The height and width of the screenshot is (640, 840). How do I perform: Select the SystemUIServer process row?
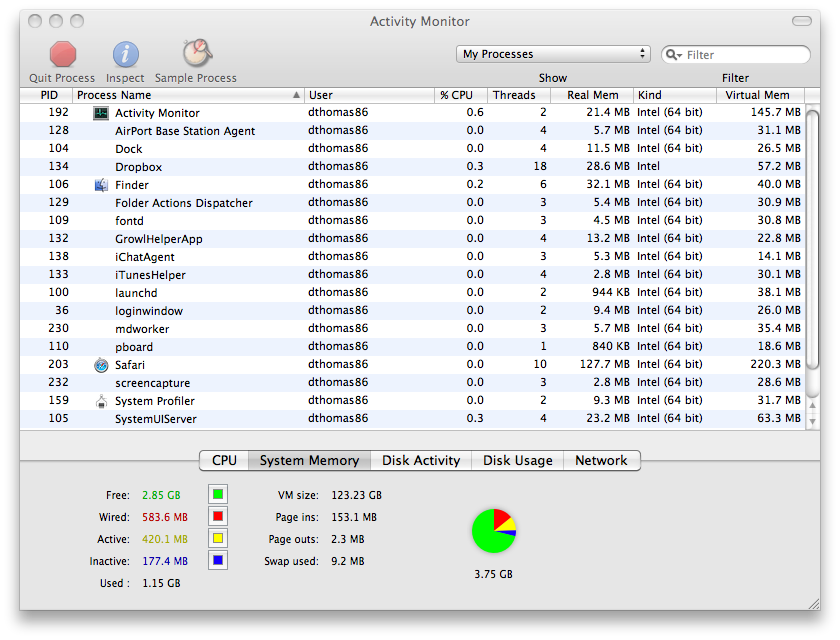(x=412, y=419)
